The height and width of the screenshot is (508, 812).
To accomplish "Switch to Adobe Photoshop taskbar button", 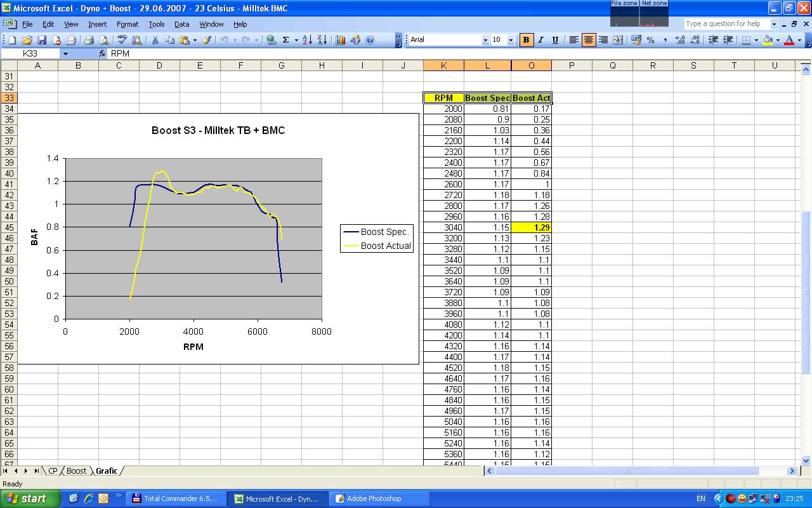I will tap(379, 498).
